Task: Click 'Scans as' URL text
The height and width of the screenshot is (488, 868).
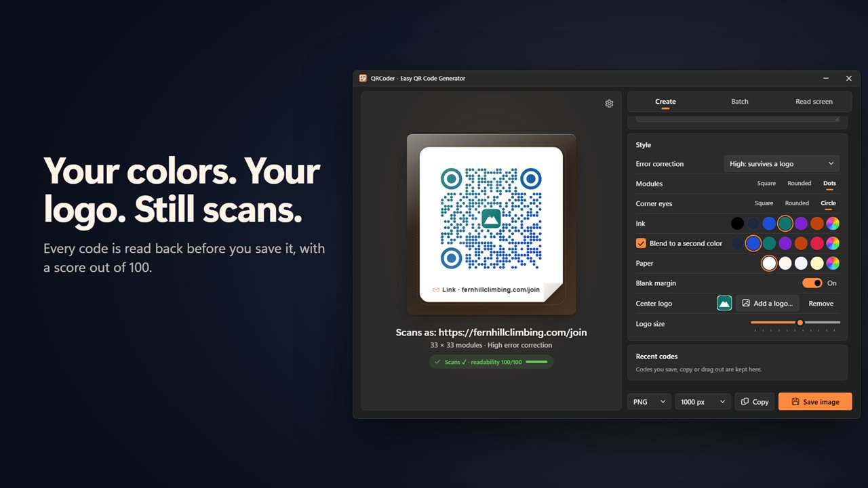Action: 491,333
